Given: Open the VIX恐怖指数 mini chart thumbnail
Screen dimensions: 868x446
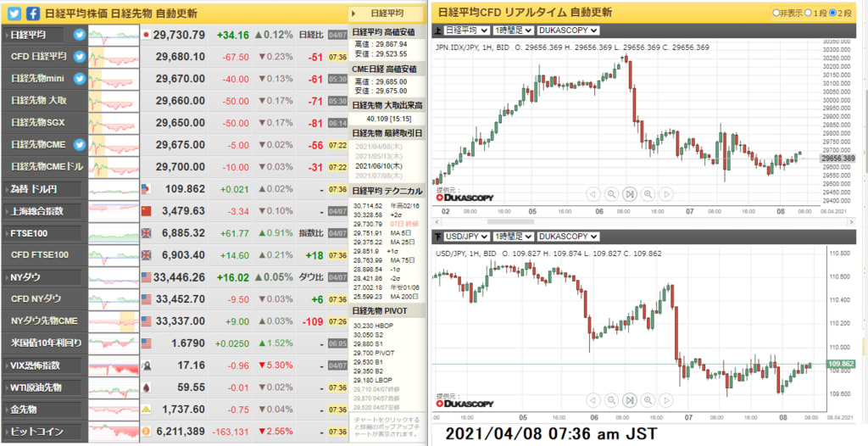Looking at the screenshot, I should (x=114, y=365).
